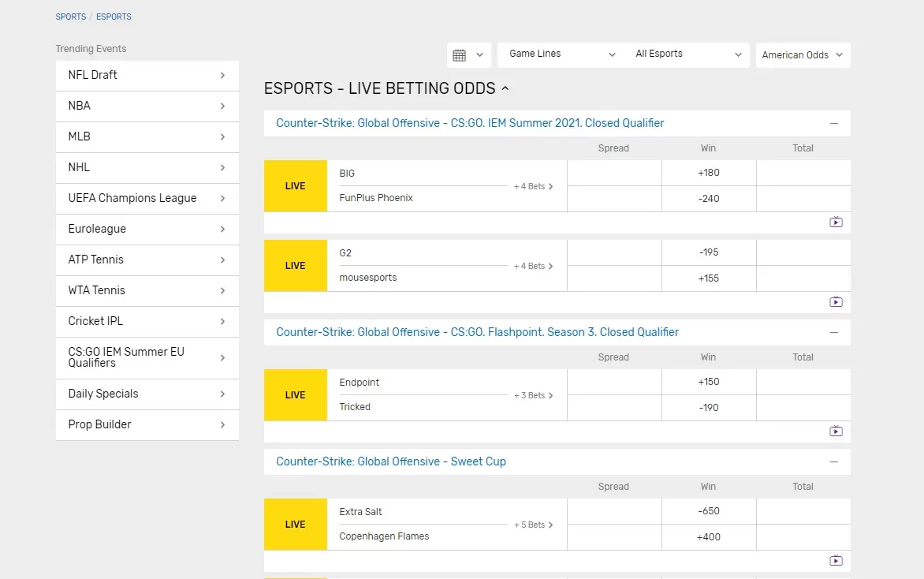Open ATP Tennis trending event
924x579 pixels.
pyautogui.click(x=147, y=260)
